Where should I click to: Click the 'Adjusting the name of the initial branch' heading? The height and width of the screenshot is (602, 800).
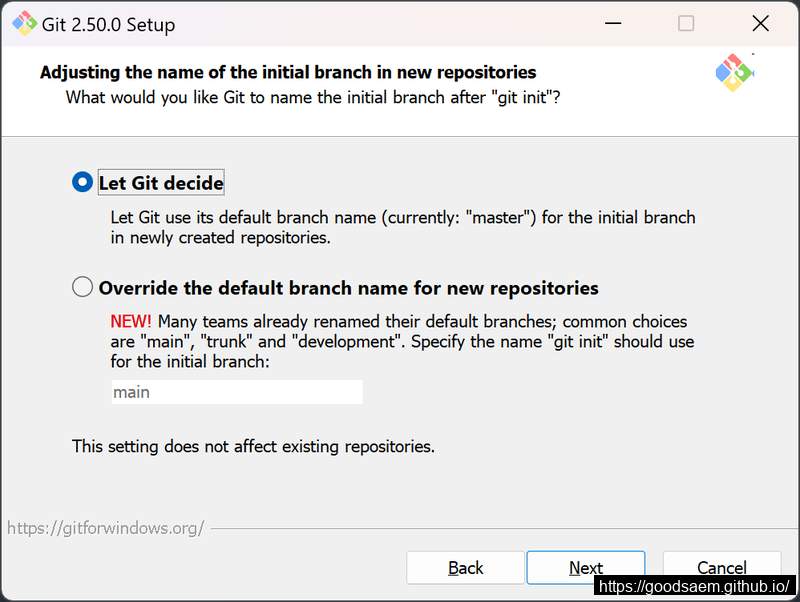click(288, 72)
